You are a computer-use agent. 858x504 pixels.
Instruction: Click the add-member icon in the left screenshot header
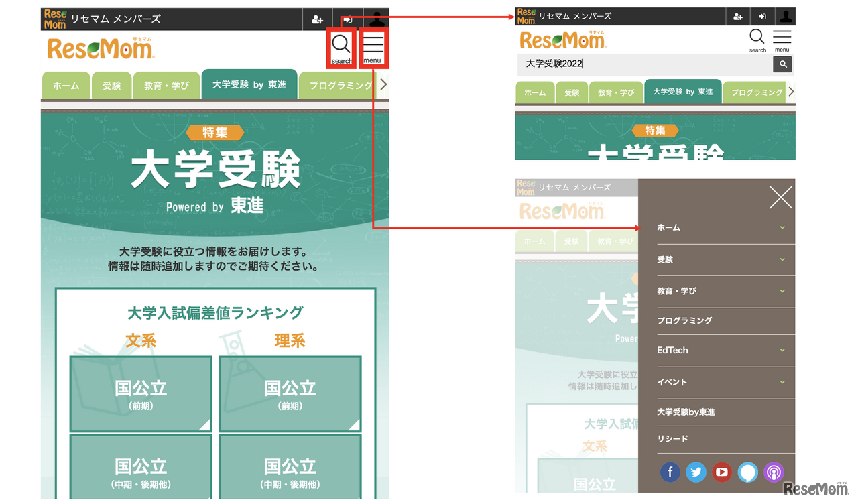(x=318, y=19)
